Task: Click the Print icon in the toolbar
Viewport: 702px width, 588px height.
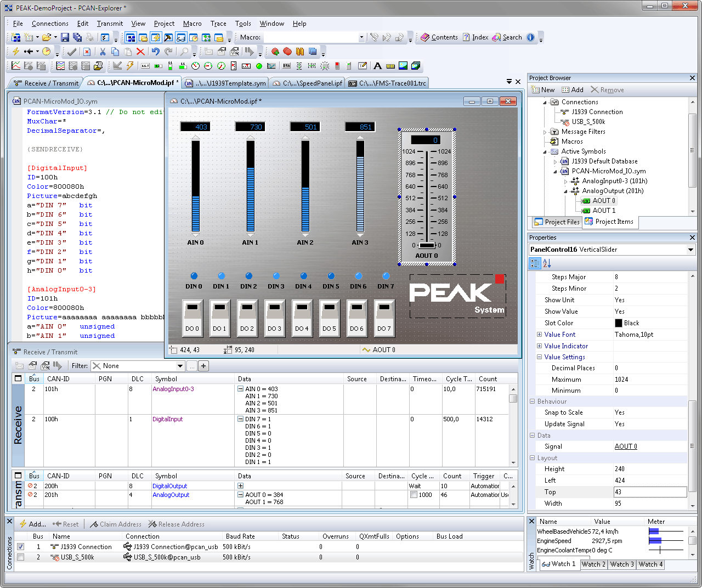Action: click(x=90, y=37)
